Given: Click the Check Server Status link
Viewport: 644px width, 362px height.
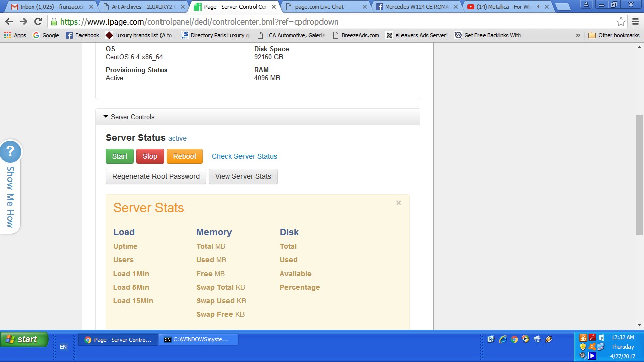Looking at the screenshot, I should pyautogui.click(x=244, y=156).
